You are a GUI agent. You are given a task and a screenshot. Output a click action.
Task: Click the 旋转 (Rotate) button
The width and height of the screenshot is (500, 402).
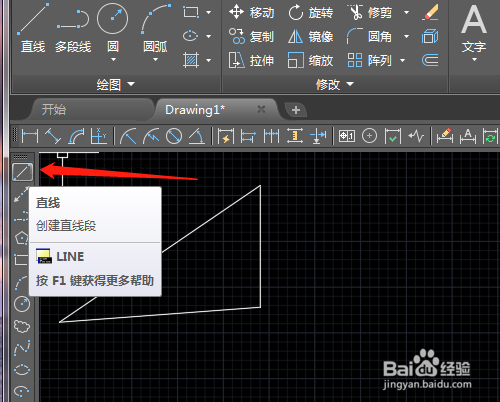[311, 13]
